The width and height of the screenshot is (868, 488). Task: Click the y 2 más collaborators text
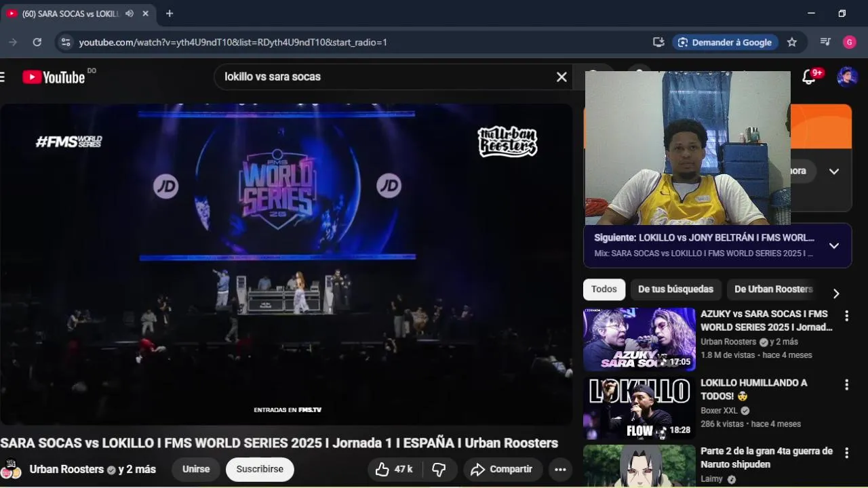click(x=137, y=469)
